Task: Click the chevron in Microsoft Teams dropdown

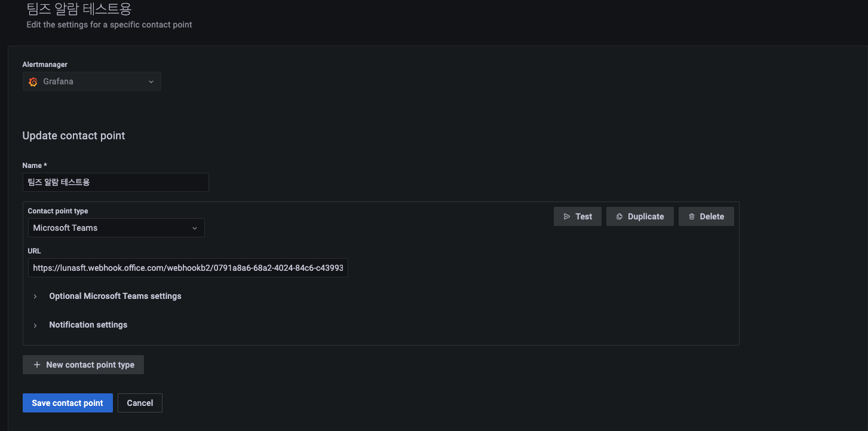Action: coord(195,228)
